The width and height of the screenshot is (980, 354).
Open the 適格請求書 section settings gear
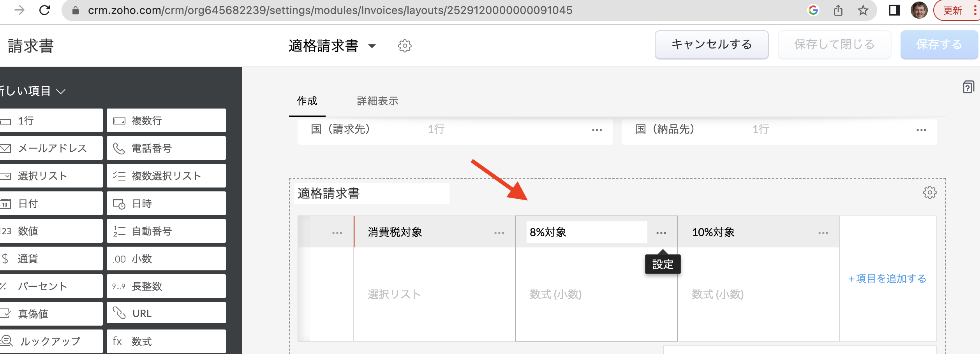[x=929, y=193]
